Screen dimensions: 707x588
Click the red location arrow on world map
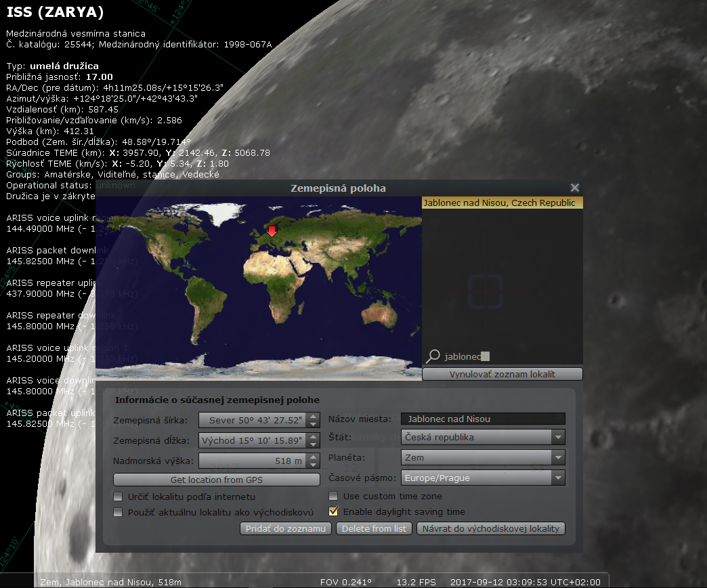pos(272,232)
